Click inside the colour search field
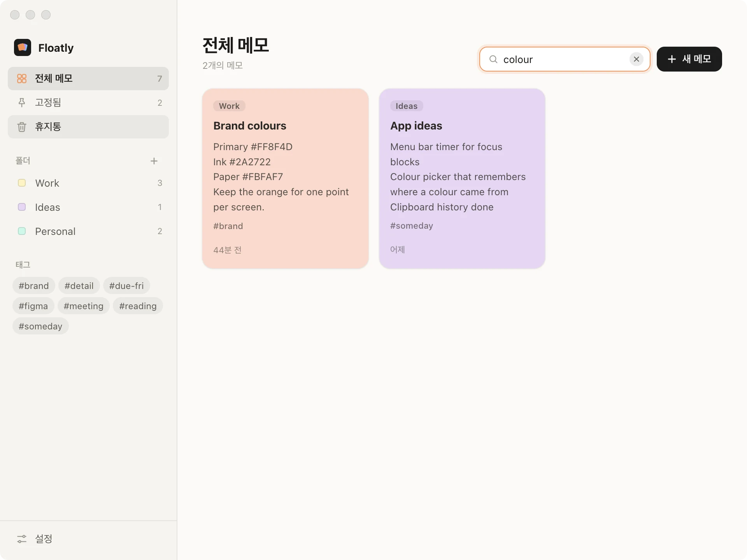 click(565, 59)
